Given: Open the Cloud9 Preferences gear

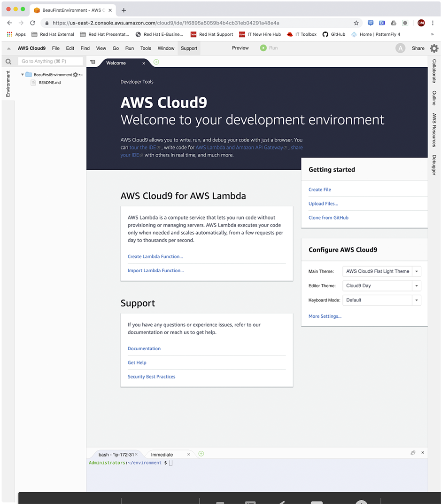Looking at the screenshot, I should pyautogui.click(x=434, y=48).
